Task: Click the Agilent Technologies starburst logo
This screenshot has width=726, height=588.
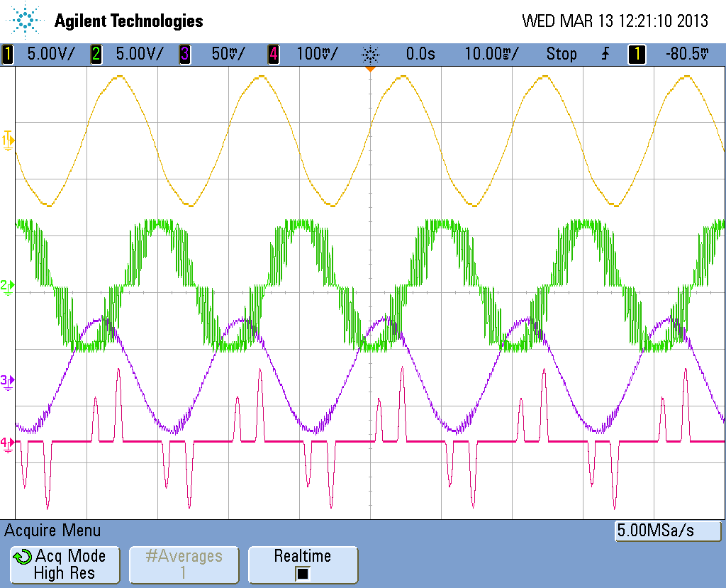Action: point(24,21)
